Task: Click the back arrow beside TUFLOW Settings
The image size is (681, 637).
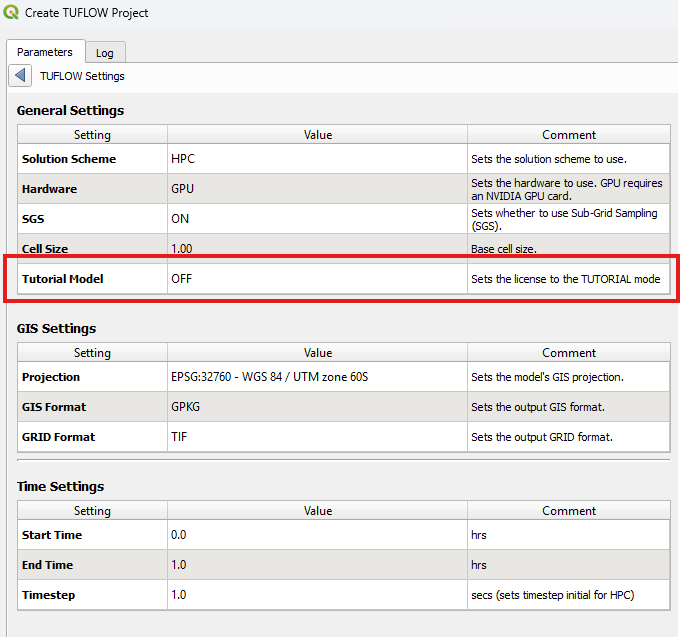Action: [20, 76]
